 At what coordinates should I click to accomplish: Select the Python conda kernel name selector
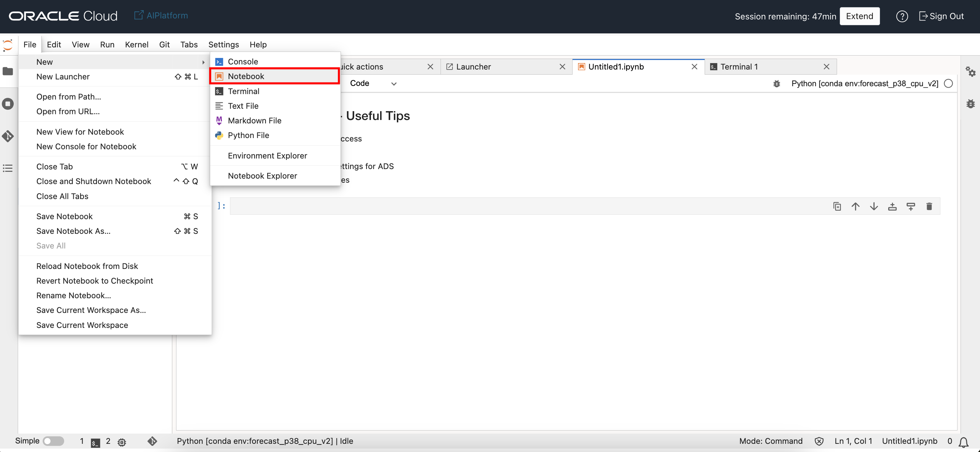[864, 84]
